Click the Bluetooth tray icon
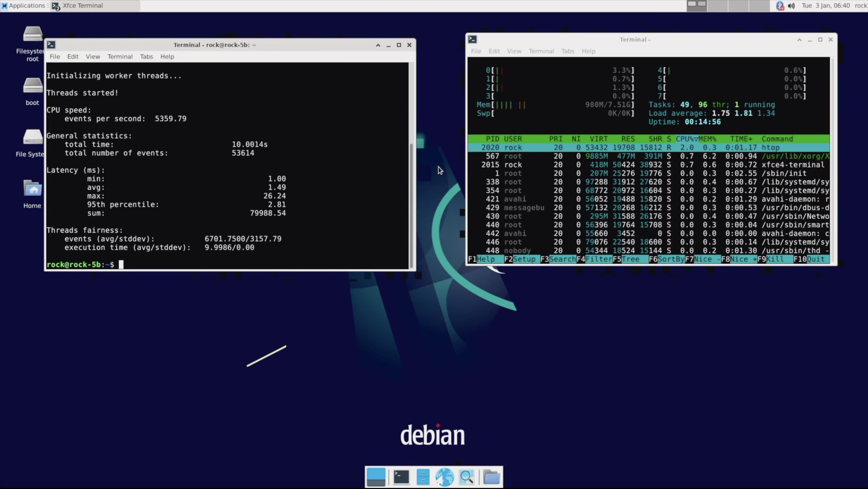The width and height of the screenshot is (868, 489). pos(780,6)
